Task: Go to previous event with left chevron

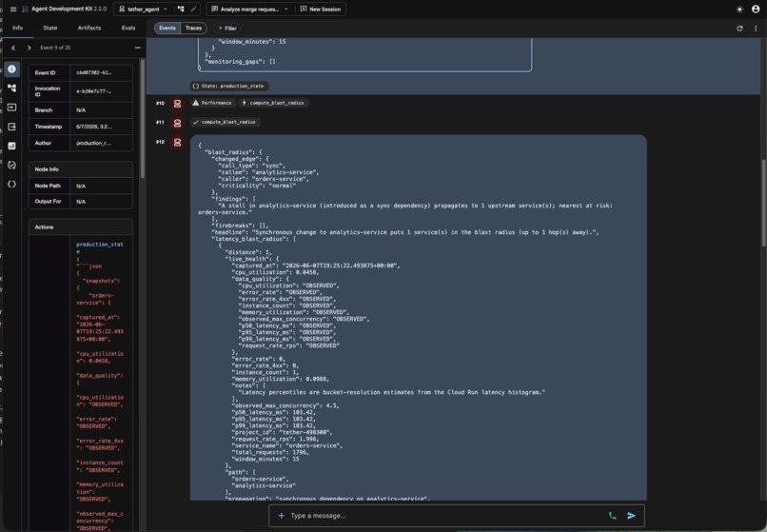Action: click(13, 48)
